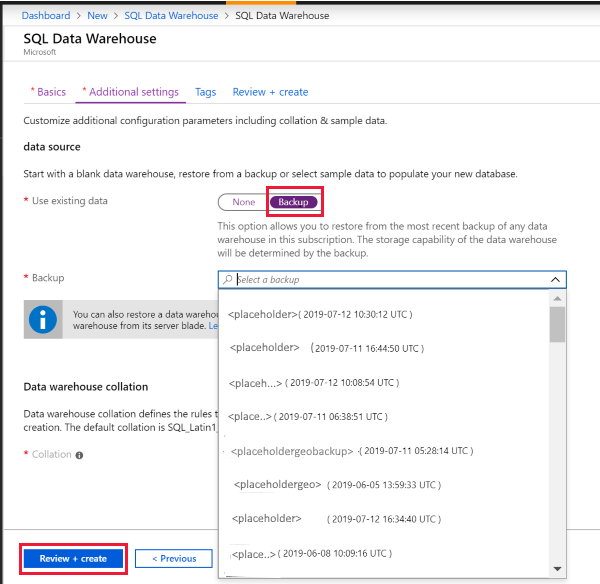The image size is (600, 584).
Task: Select Backup for Use existing data
Action: [293, 202]
